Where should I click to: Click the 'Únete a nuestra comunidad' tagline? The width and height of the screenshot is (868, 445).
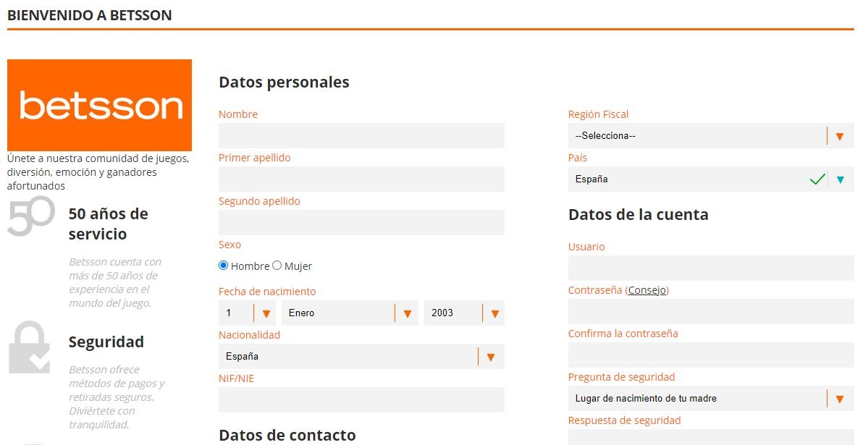click(98, 172)
